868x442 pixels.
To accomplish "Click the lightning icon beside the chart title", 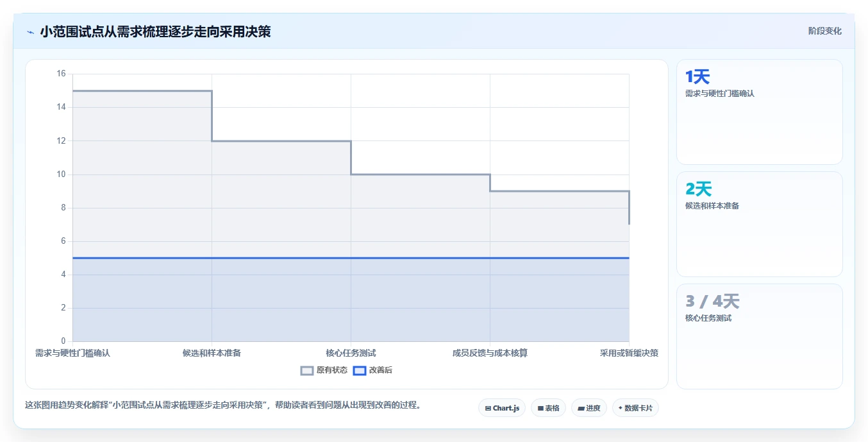I will [x=30, y=32].
